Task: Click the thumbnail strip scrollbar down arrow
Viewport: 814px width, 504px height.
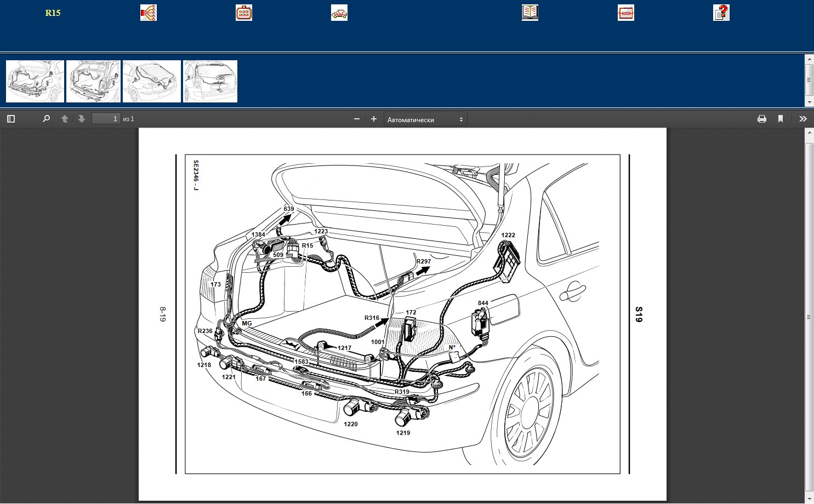Action: [809, 102]
